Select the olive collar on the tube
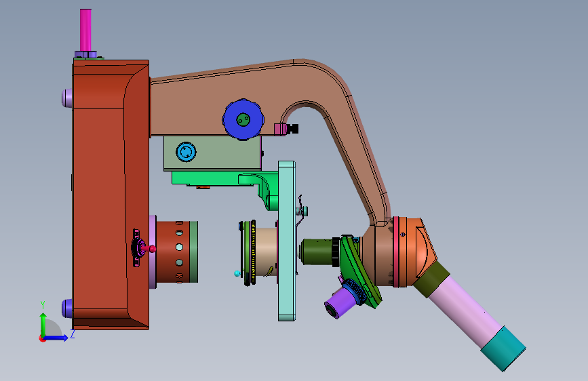 432,279
